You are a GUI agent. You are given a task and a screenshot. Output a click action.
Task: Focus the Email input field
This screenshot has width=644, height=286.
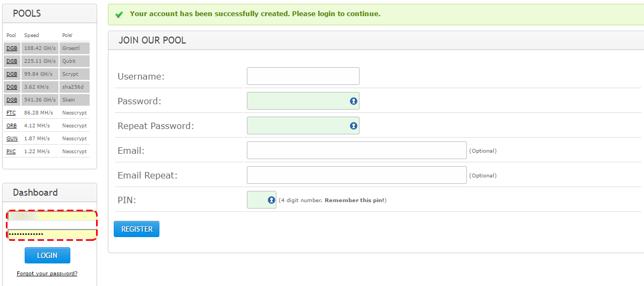pos(357,150)
